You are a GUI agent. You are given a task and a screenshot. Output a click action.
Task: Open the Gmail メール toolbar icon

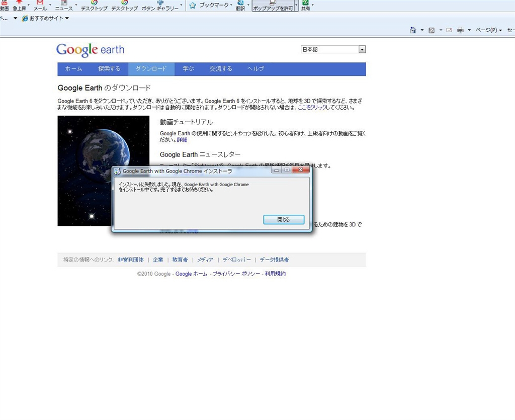coord(40,3)
